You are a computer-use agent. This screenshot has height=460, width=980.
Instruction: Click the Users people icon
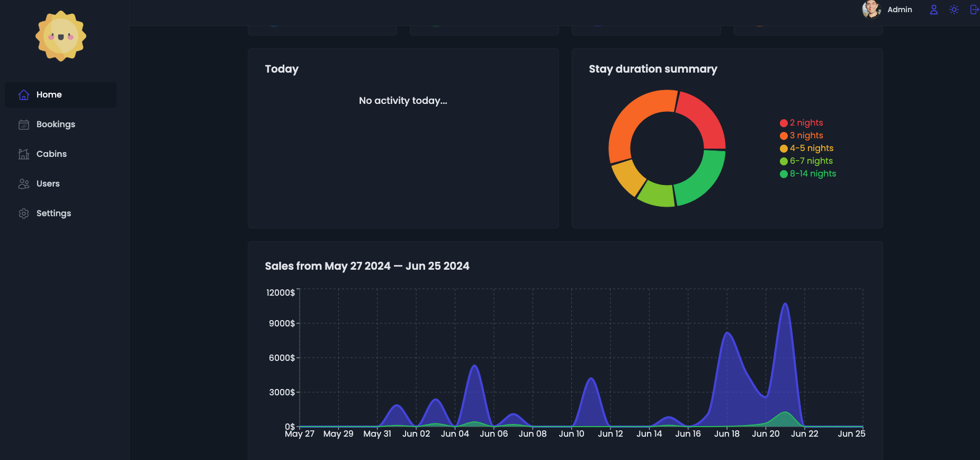click(x=24, y=184)
